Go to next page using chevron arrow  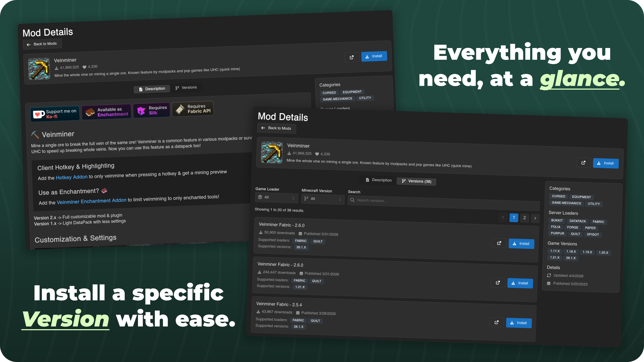(x=535, y=218)
